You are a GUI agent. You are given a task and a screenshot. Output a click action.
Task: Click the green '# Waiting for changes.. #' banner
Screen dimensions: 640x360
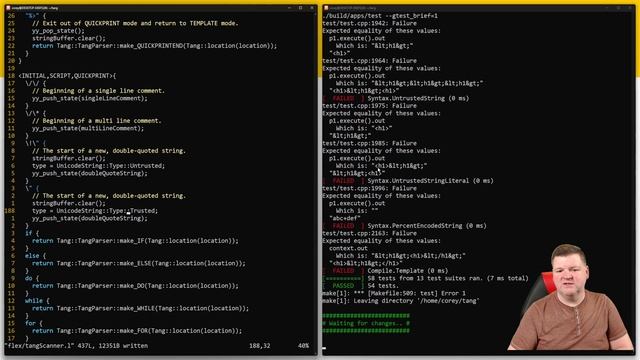click(x=366, y=323)
